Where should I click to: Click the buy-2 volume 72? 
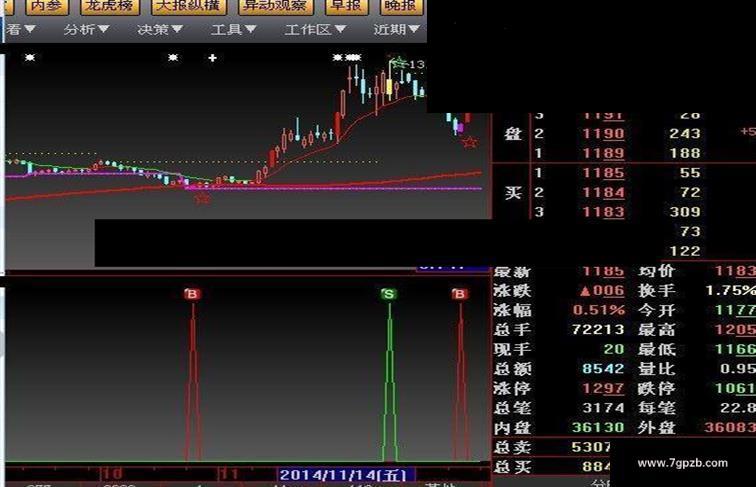click(x=690, y=193)
